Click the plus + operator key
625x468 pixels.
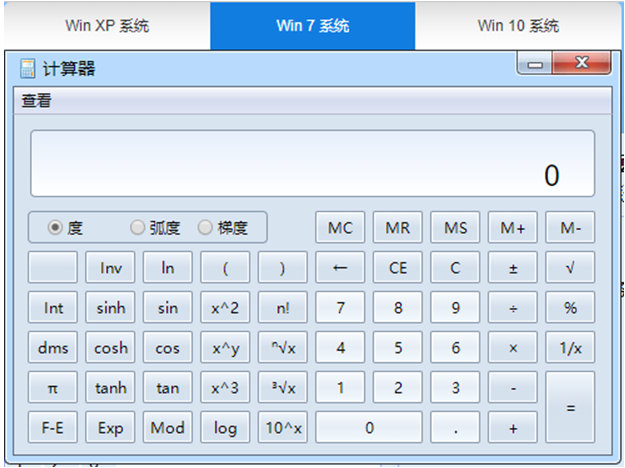click(513, 427)
